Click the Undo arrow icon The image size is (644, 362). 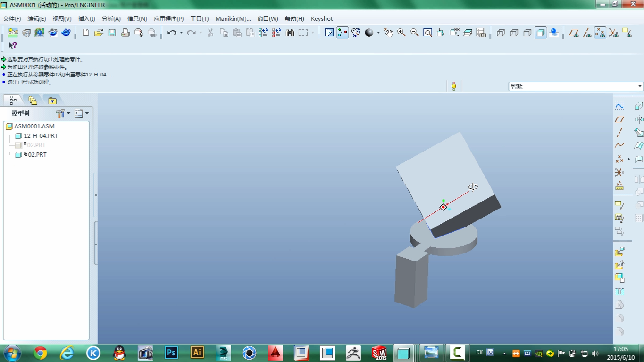coord(172,33)
